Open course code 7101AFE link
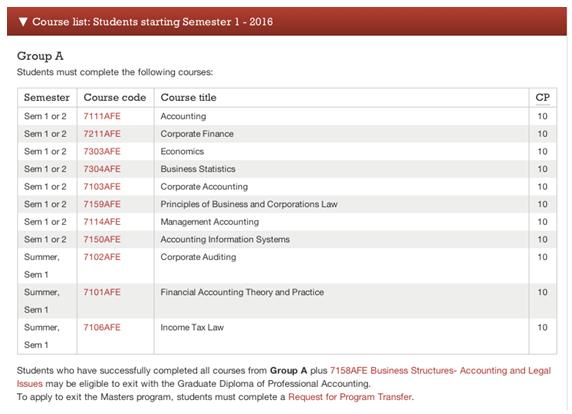The width and height of the screenshot is (572, 414). pos(102,292)
